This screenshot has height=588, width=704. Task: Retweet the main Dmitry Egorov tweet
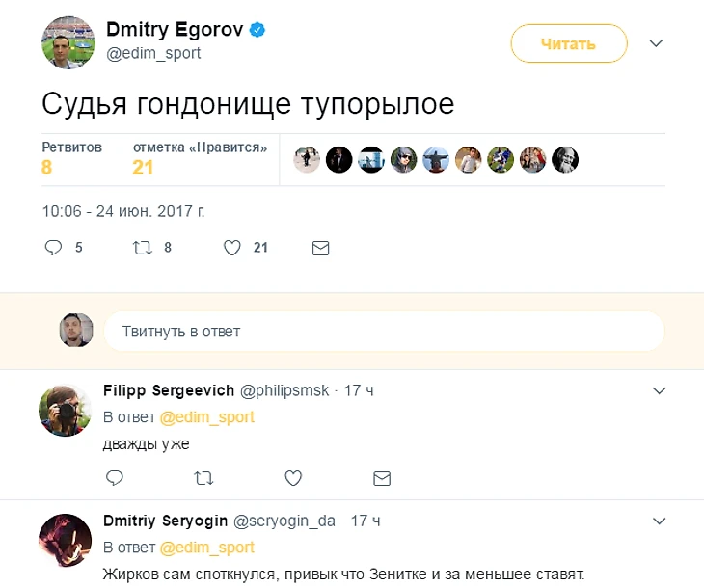143,248
